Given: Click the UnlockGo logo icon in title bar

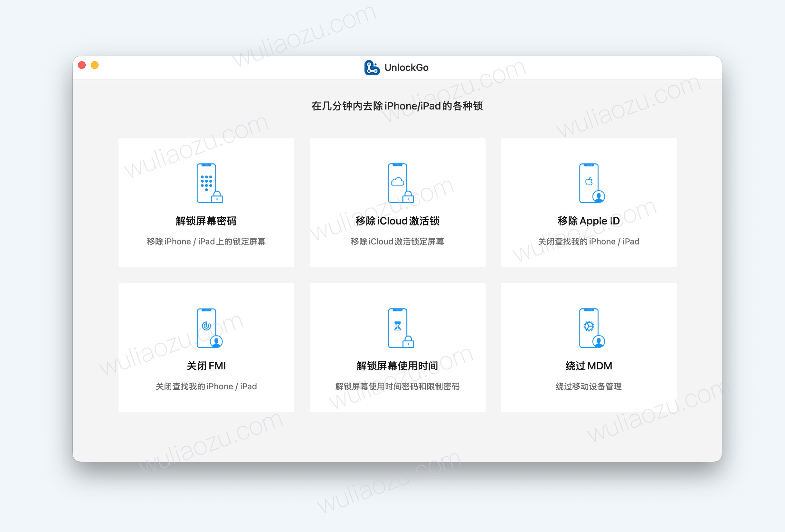Looking at the screenshot, I should pyautogui.click(x=372, y=68).
